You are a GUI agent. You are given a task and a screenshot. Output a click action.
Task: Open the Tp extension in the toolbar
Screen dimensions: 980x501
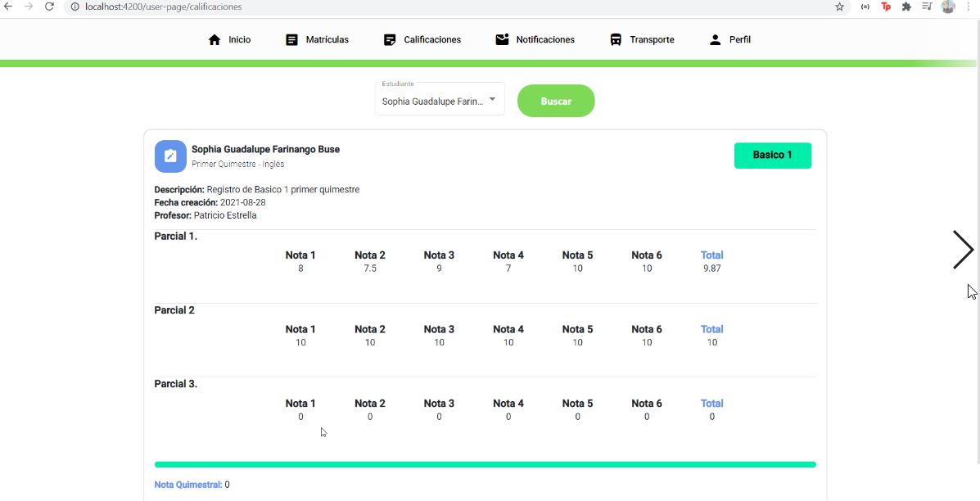[885, 7]
